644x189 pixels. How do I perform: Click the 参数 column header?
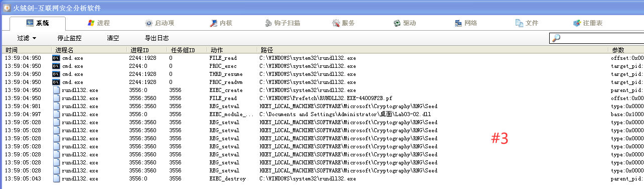click(626, 50)
